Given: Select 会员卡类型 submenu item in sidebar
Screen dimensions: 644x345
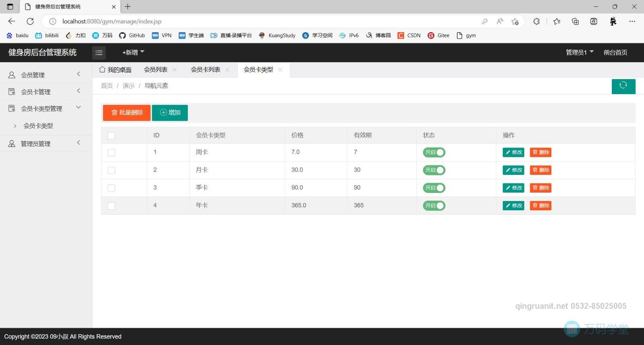Looking at the screenshot, I should [38, 126].
